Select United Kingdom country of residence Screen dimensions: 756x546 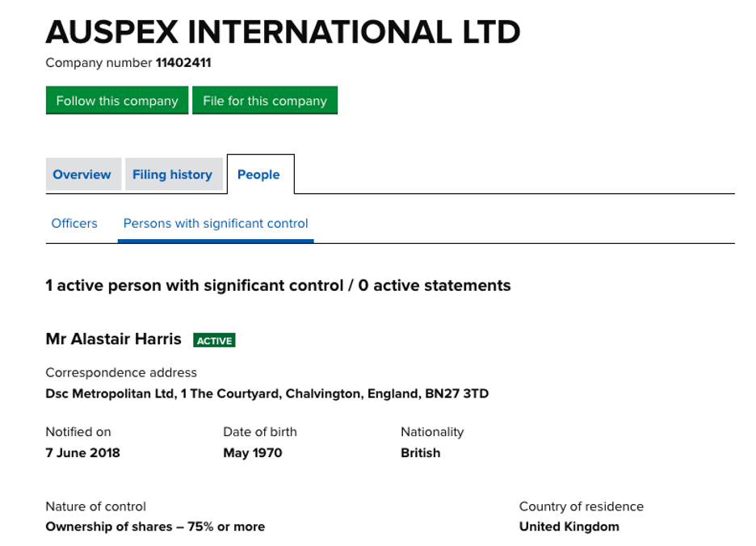coord(569,526)
